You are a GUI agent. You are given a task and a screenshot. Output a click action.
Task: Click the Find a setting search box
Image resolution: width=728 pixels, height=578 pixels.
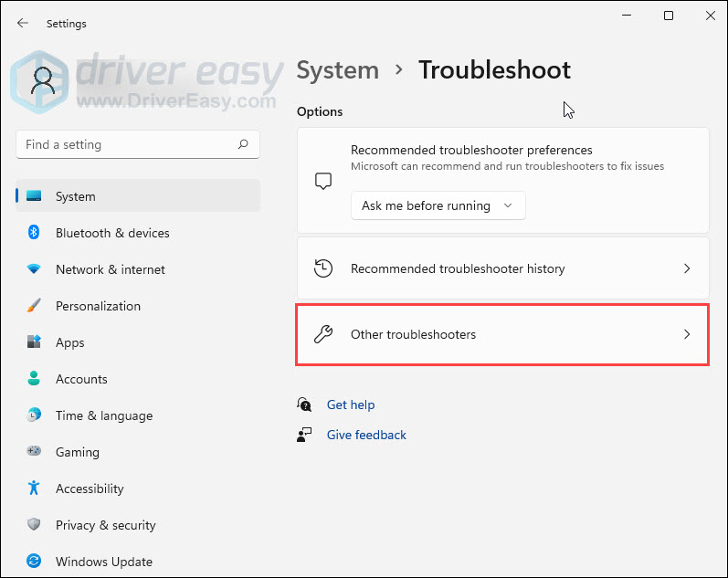(x=128, y=144)
